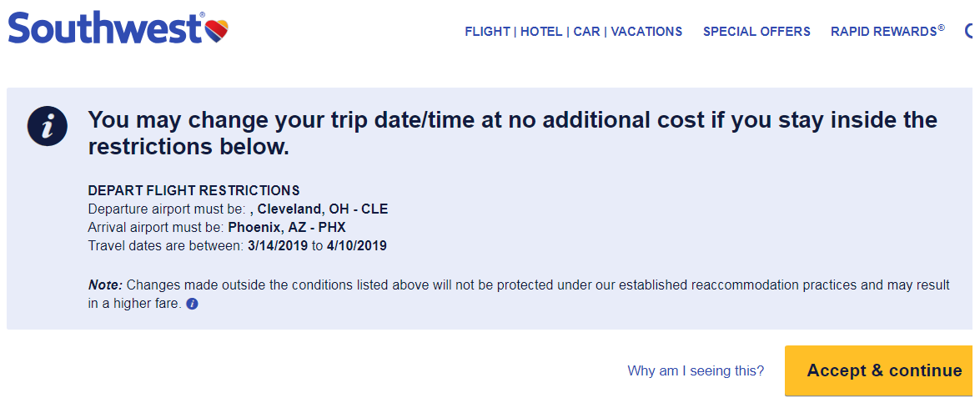Open the HOTEL menu
This screenshot has width=980, height=403.
click(541, 32)
